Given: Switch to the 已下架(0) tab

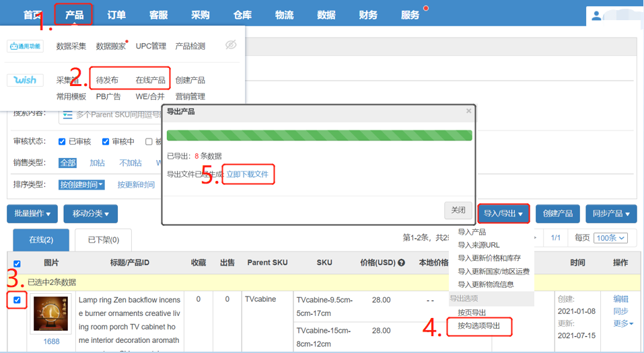Looking at the screenshot, I should pyautogui.click(x=104, y=240).
